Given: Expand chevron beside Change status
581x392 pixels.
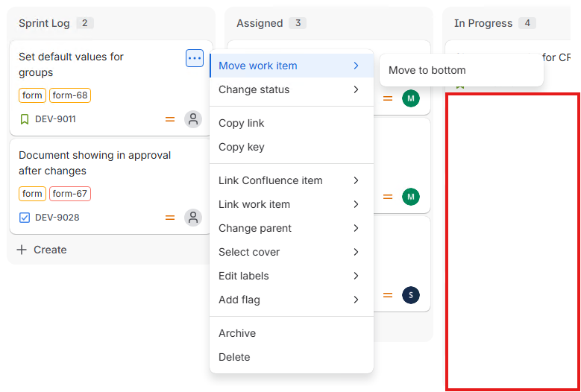Looking at the screenshot, I should (356, 89).
